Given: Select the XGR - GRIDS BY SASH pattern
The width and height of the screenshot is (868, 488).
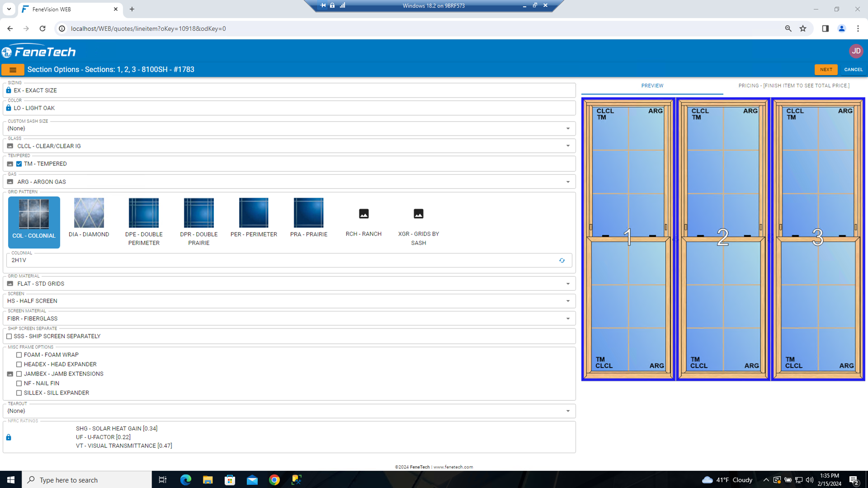Looking at the screenshot, I should click(419, 222).
